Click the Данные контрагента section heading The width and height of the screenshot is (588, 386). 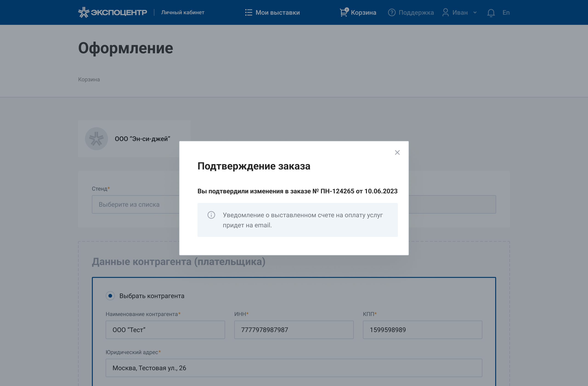coord(179,262)
